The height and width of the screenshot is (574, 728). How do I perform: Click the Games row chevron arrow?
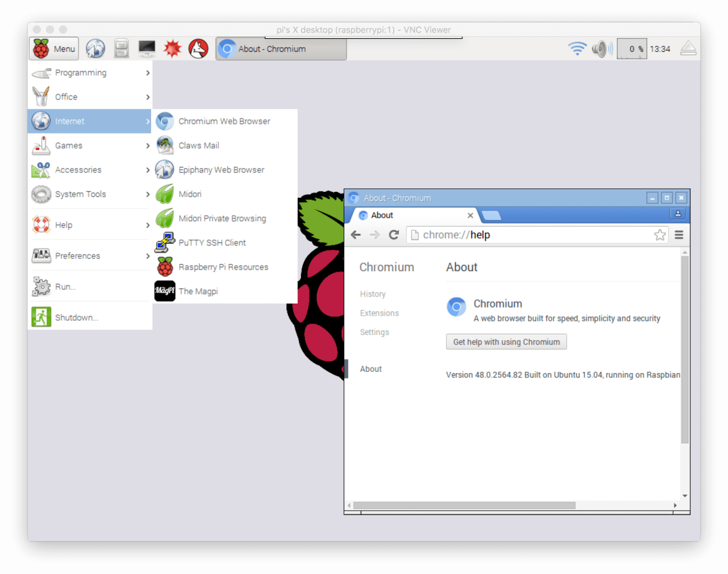click(147, 146)
